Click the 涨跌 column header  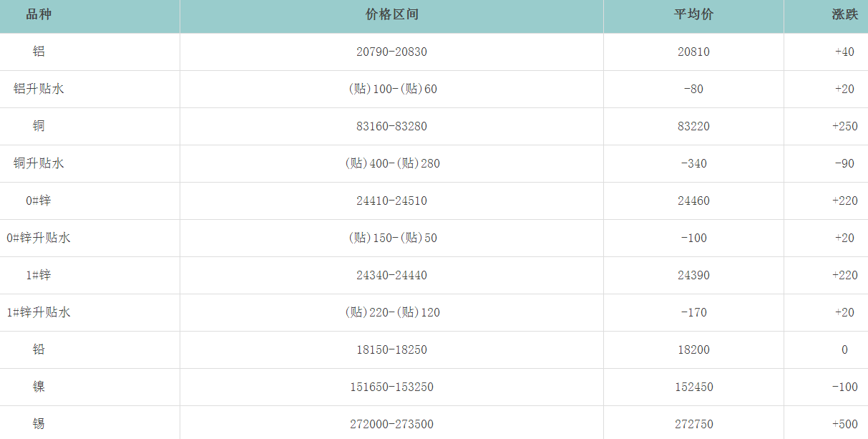(x=844, y=15)
